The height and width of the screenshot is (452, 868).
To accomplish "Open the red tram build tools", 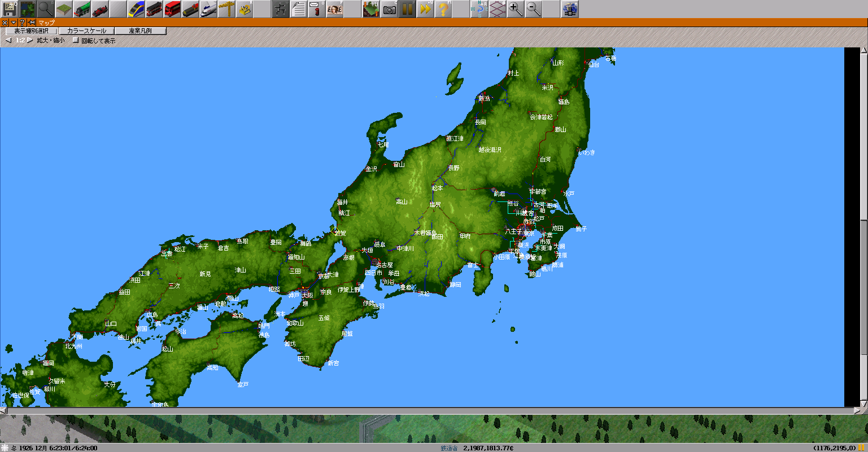I will [x=154, y=9].
